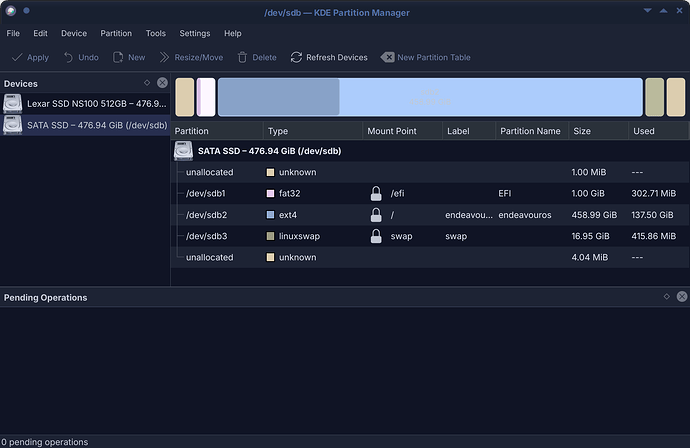Viewport: 690px width, 448px height.
Task: Sort by Label column header
Action: 469,131
